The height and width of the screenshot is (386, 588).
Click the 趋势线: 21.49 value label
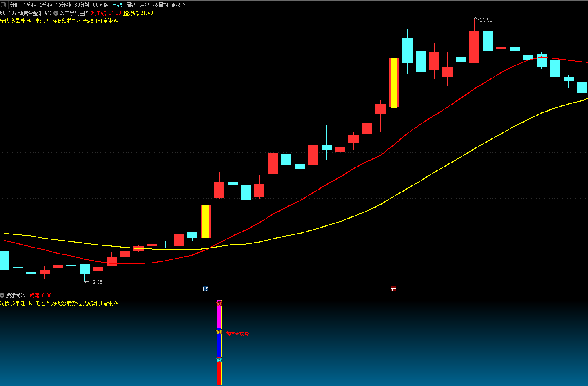(x=138, y=13)
